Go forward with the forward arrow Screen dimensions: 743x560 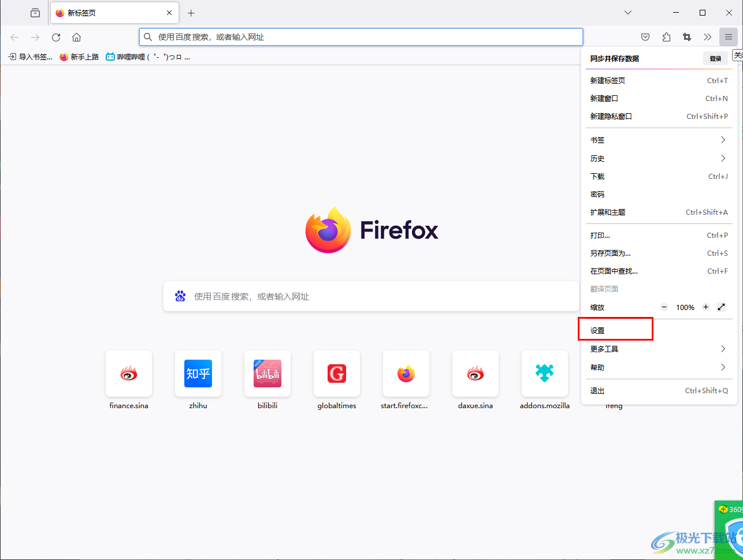(35, 37)
